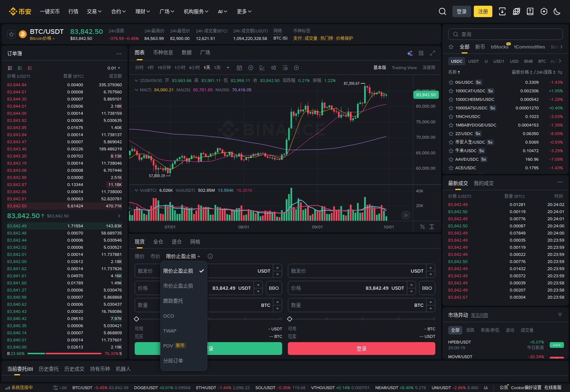Image resolution: width=570 pixels, height=392 pixels.
Task: Open the search magnifier in the header
Action: (442, 12)
